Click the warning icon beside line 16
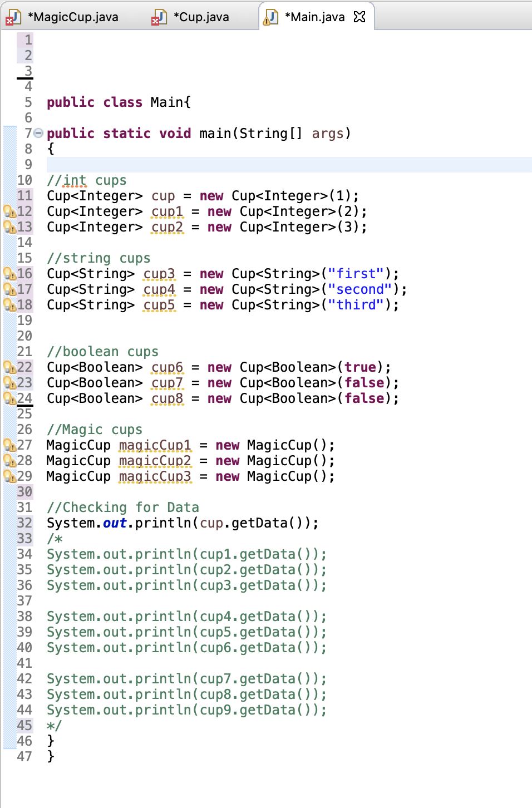Screen dimensions: 532x808 click(10, 274)
